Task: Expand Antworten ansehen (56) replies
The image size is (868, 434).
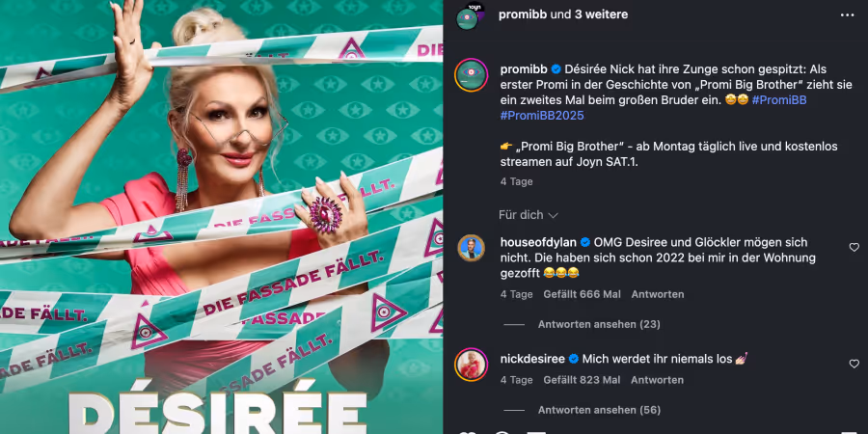Action: coord(599,410)
